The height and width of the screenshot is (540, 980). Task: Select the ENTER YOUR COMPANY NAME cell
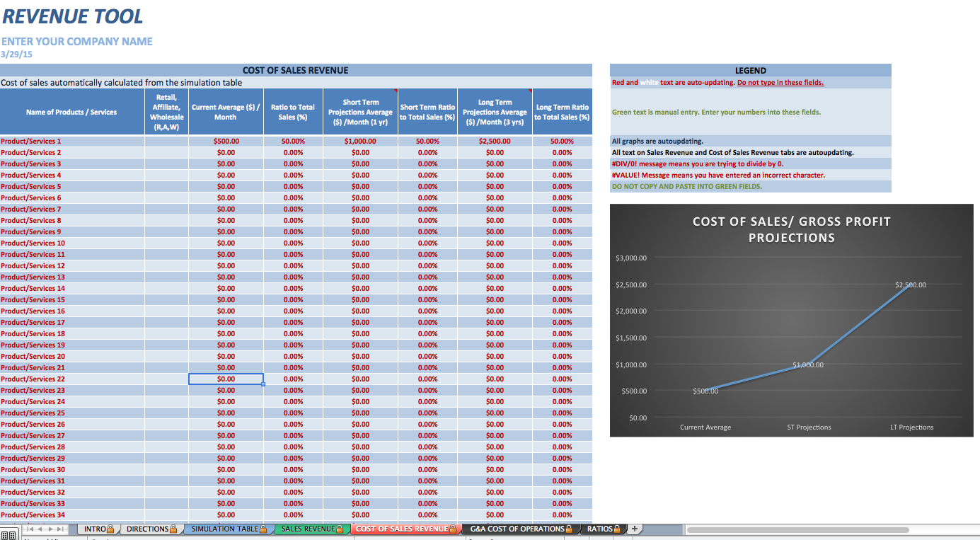click(77, 41)
